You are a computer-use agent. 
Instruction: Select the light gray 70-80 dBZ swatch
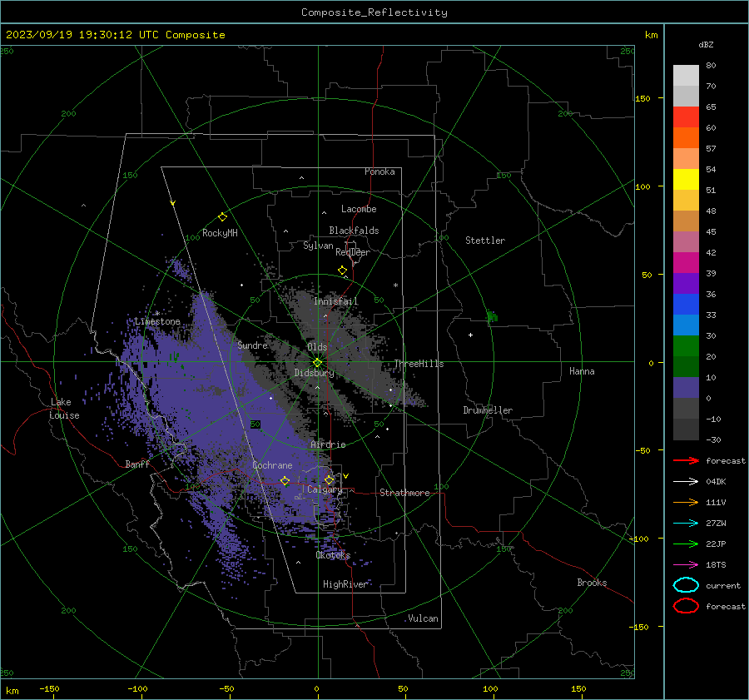tap(686, 76)
